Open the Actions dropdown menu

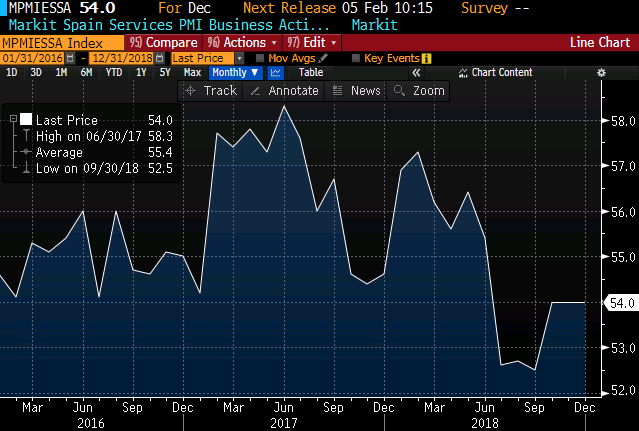[241, 43]
